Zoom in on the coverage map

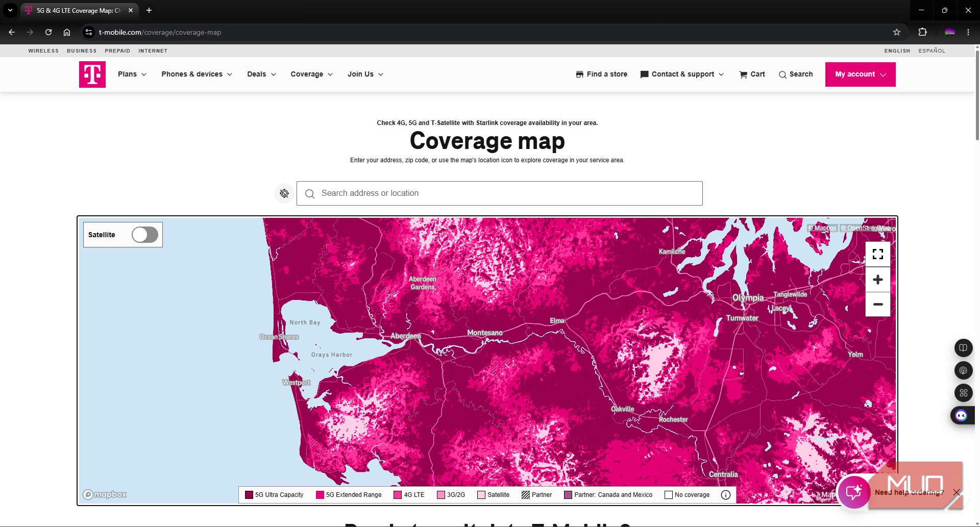pos(878,280)
